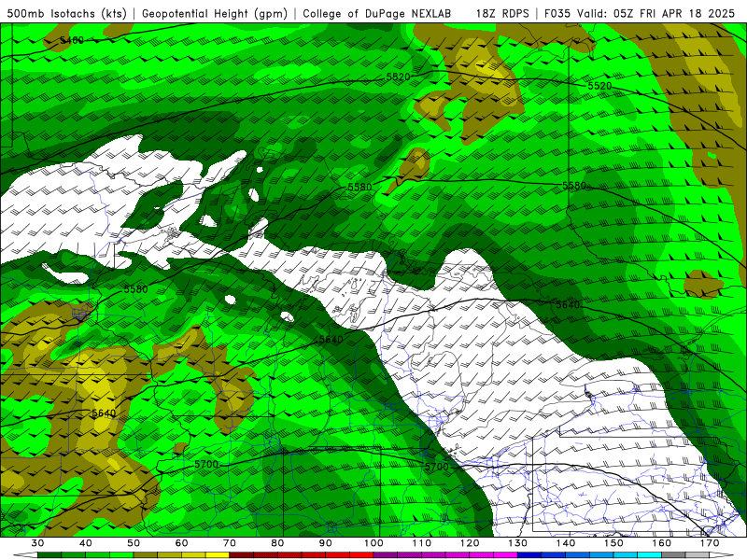The height and width of the screenshot is (560, 747).
Task: Click the westernmost 5640 contour label
Action: tap(104, 413)
